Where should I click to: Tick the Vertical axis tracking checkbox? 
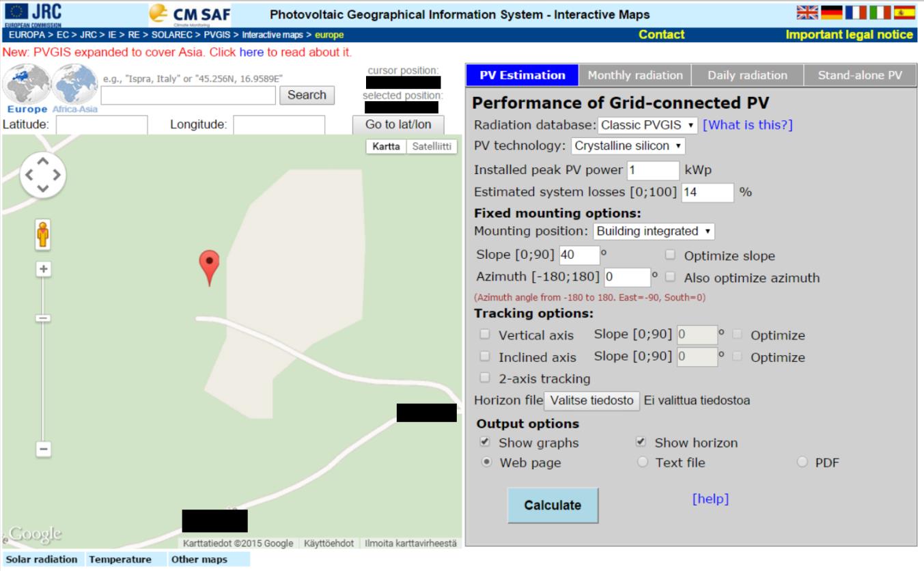click(x=485, y=335)
